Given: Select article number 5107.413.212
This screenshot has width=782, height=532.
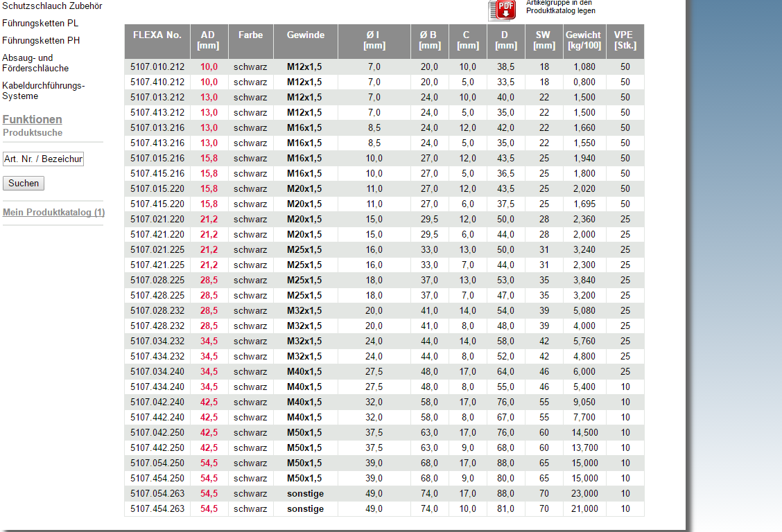Looking at the screenshot, I should 157,113.
